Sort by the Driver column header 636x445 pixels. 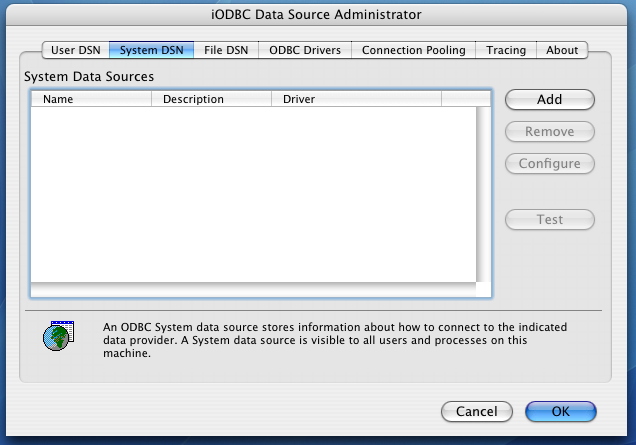356,99
